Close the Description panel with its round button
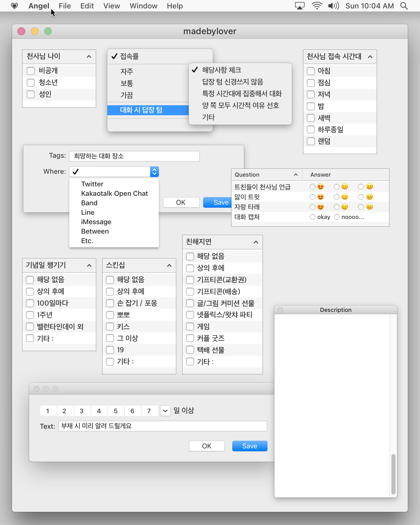 [280, 310]
